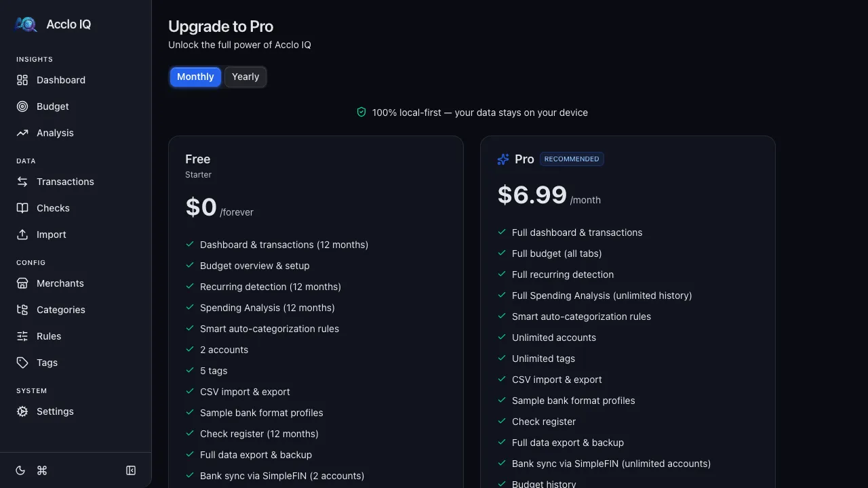Image resolution: width=868 pixels, height=488 pixels.
Task: Click 'Budget history' feature line
Action: 544,484
